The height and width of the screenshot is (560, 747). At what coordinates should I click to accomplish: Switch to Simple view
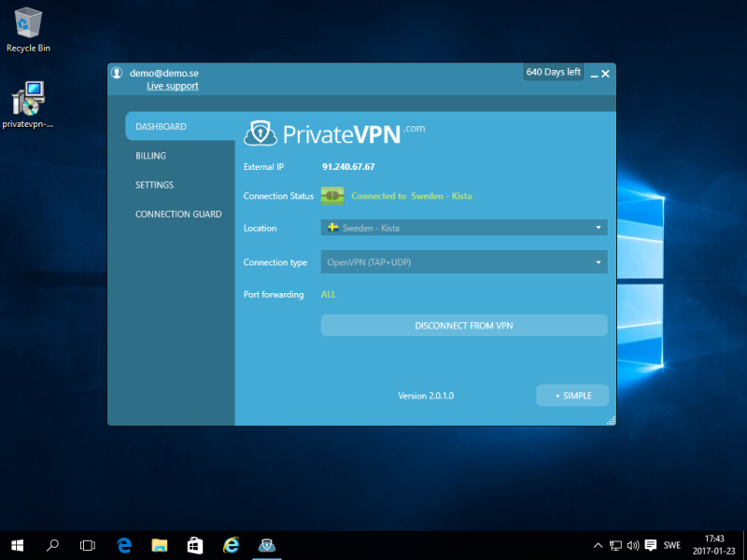coord(572,396)
